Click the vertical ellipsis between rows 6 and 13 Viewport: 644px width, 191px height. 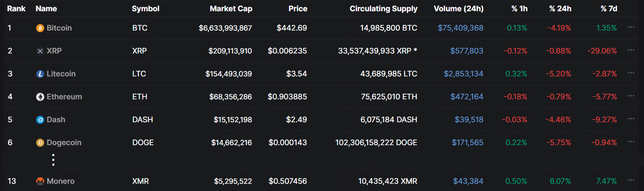pyautogui.click(x=53, y=160)
